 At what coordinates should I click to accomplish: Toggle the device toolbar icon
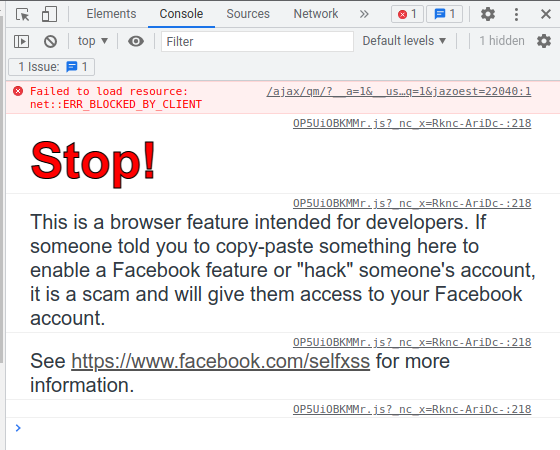(49, 14)
